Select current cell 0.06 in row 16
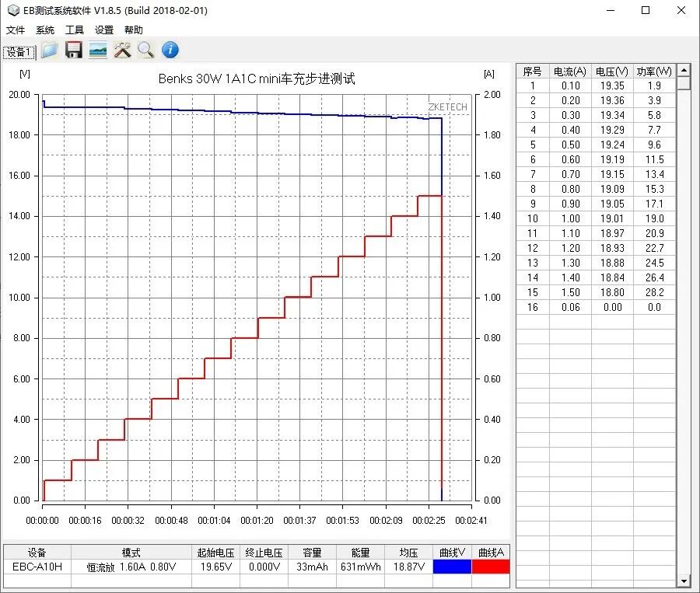 tap(570, 307)
